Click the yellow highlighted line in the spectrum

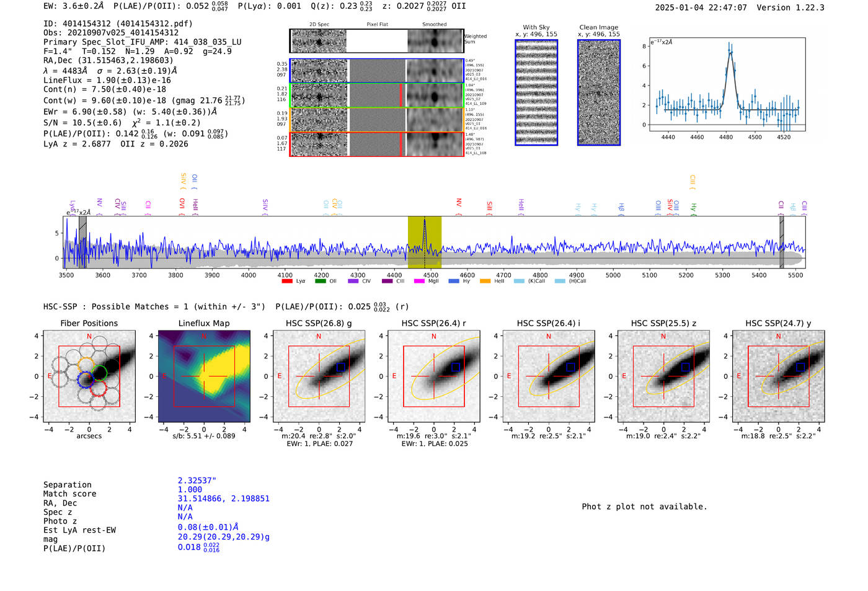tap(425, 242)
